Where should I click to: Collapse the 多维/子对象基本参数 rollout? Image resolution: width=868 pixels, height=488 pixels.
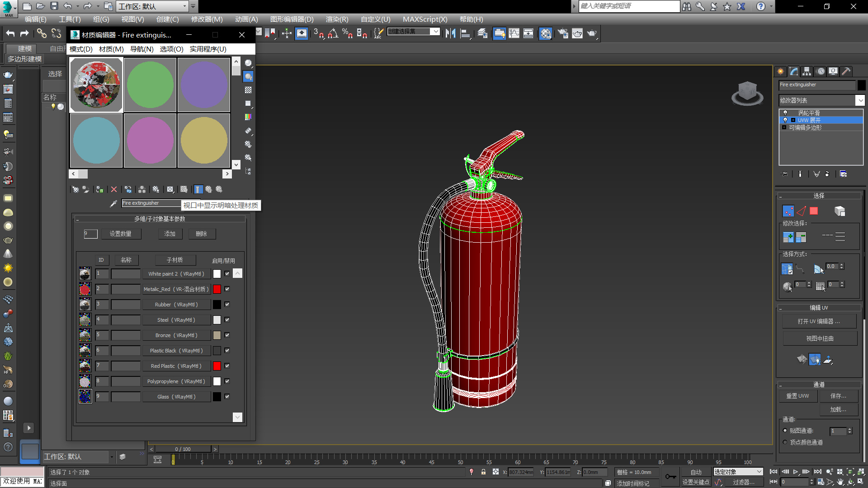[160, 219]
